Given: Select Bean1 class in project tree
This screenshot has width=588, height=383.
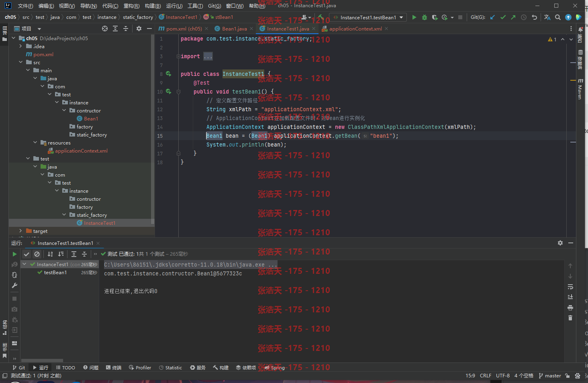Looking at the screenshot, I should pyautogui.click(x=91, y=118).
